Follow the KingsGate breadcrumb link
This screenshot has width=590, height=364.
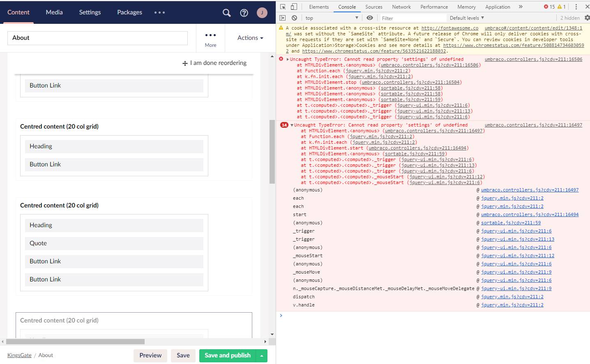coord(19,355)
